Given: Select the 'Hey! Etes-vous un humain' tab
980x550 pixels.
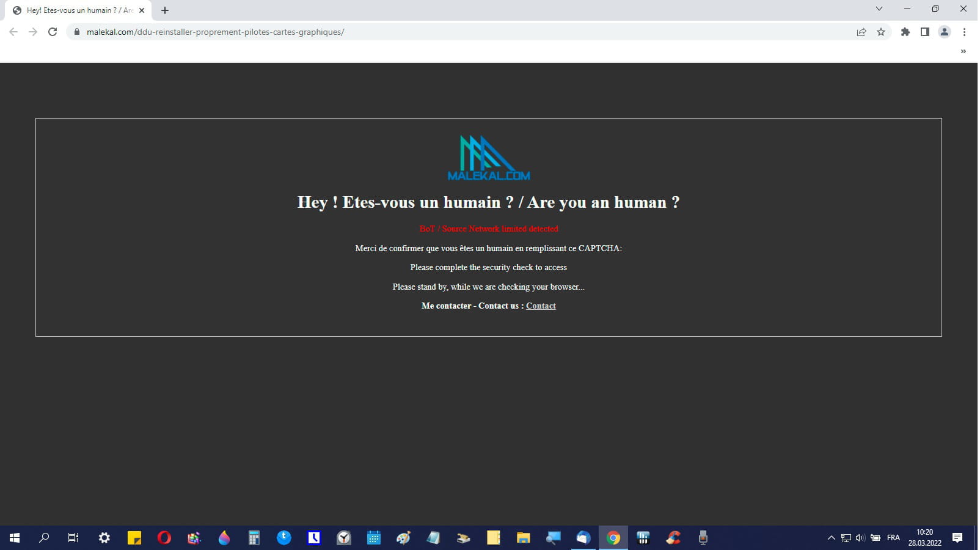Looking at the screenshot, I should click(x=77, y=10).
